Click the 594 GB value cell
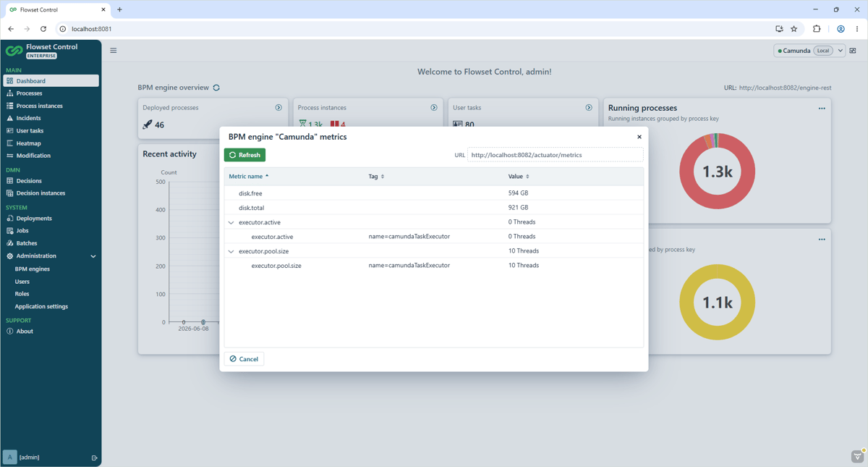Screen dimensions: 868x467 point(518,193)
